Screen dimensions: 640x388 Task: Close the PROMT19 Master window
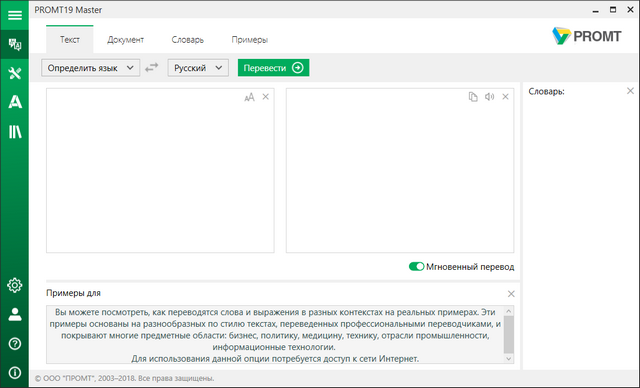click(x=630, y=10)
